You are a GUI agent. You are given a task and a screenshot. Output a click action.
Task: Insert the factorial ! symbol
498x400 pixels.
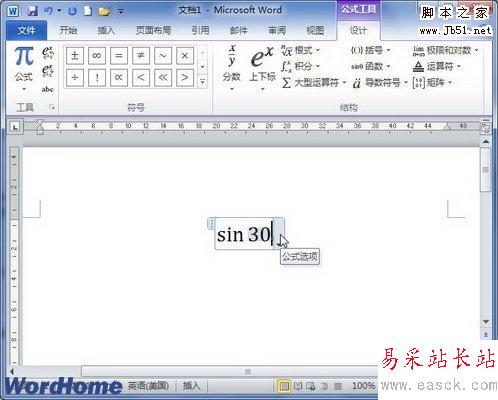[x=97, y=78]
